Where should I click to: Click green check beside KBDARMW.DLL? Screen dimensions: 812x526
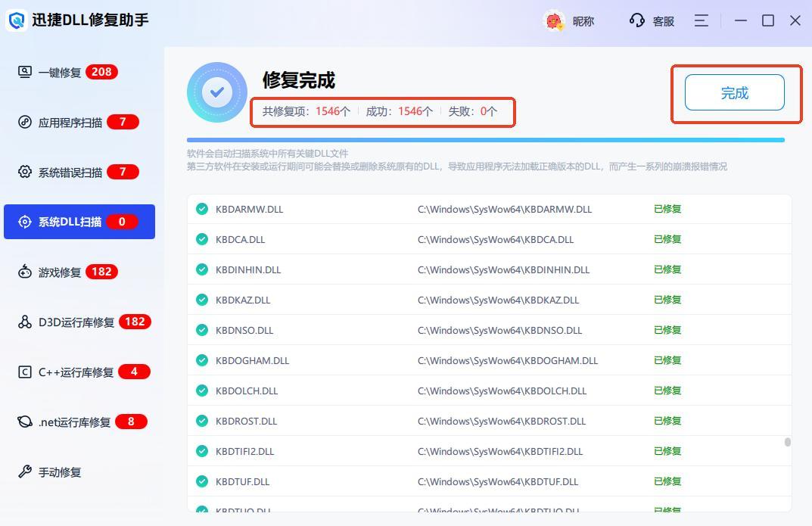[x=202, y=209]
